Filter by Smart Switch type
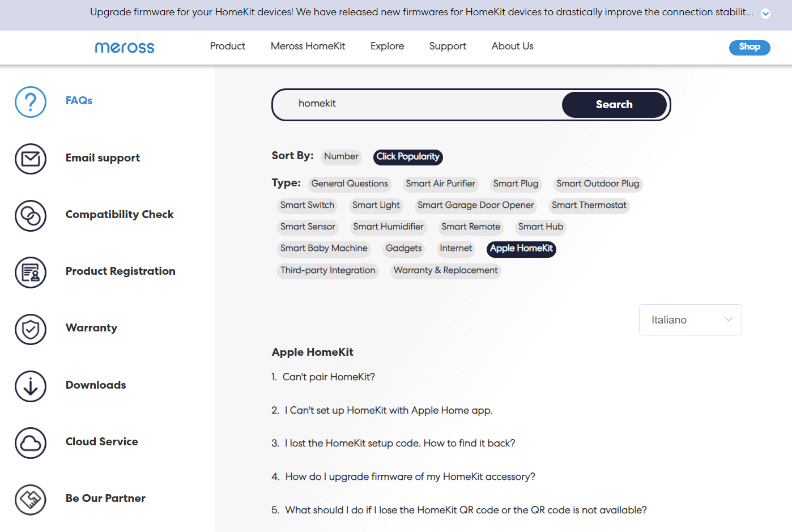 click(x=307, y=206)
